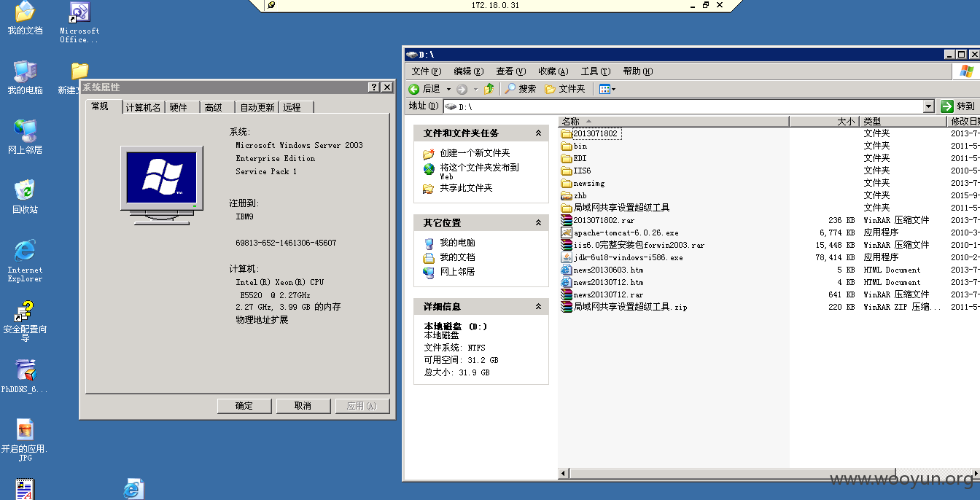980x500 pixels.
Task: Click the 搜索 search toolbar button
Action: [x=520, y=89]
